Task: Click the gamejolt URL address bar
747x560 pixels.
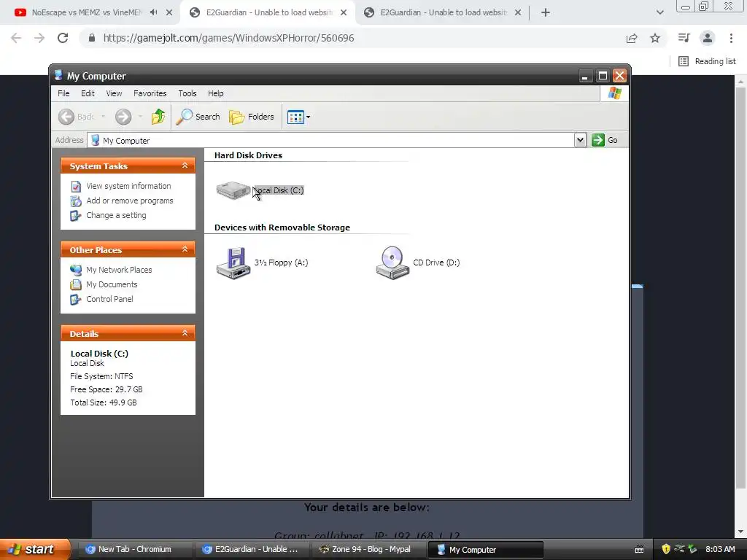Action: tap(228, 38)
